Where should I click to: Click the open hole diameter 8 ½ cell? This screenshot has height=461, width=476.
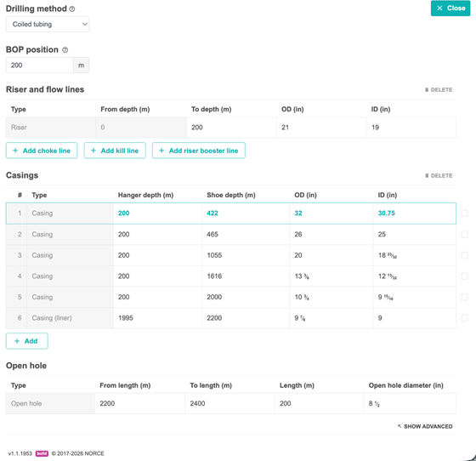(x=410, y=404)
